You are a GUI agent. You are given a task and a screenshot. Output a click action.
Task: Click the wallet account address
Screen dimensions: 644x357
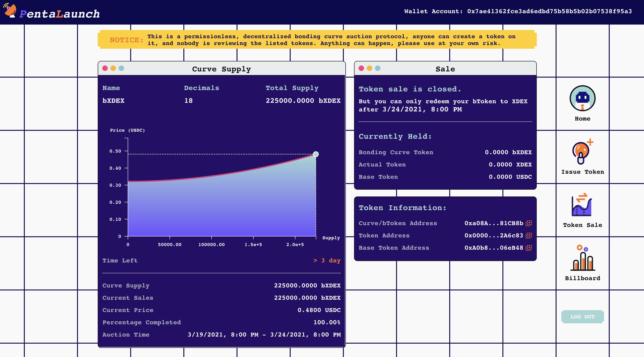549,11
